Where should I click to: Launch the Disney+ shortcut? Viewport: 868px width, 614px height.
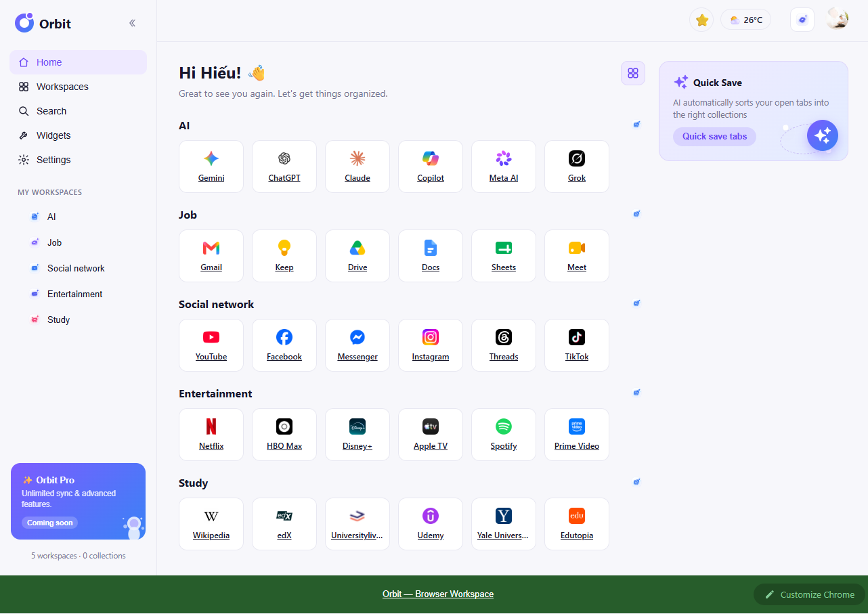pyautogui.click(x=357, y=435)
